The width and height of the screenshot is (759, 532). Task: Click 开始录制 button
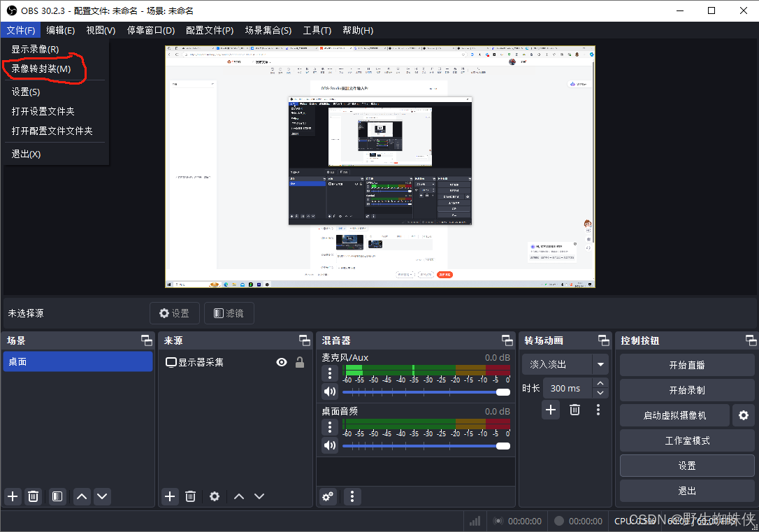(x=687, y=390)
